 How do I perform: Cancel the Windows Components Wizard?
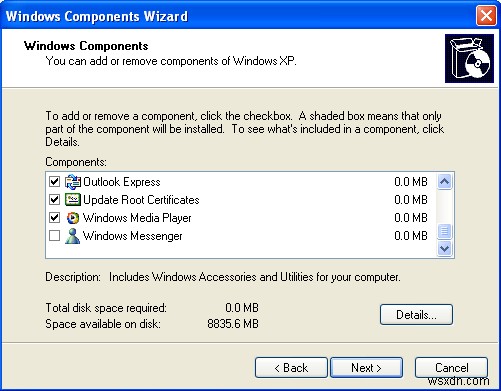(x=451, y=368)
